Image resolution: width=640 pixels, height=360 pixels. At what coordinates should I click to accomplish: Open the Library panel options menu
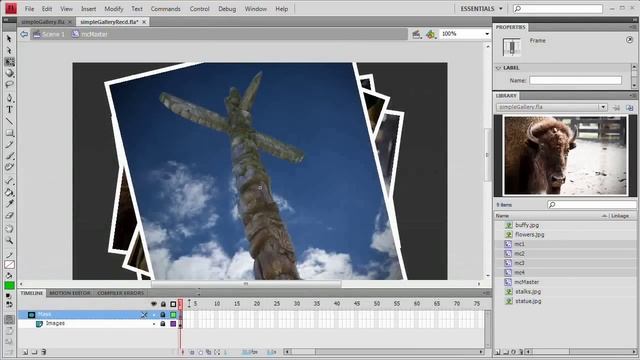(x=633, y=96)
